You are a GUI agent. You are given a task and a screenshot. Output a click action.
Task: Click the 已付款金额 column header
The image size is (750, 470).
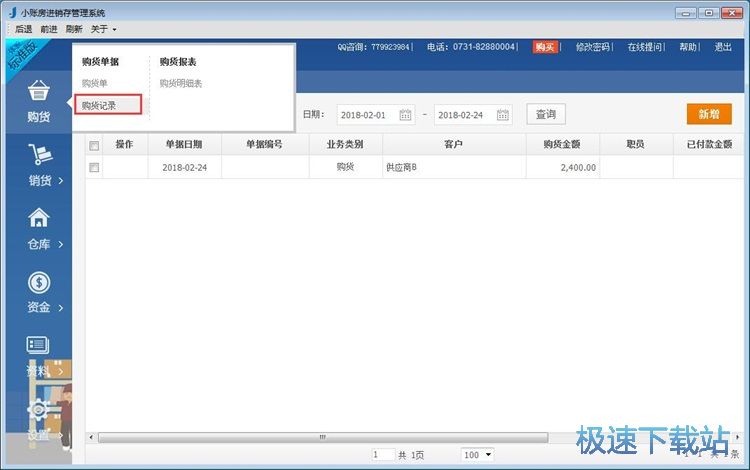pyautogui.click(x=709, y=144)
